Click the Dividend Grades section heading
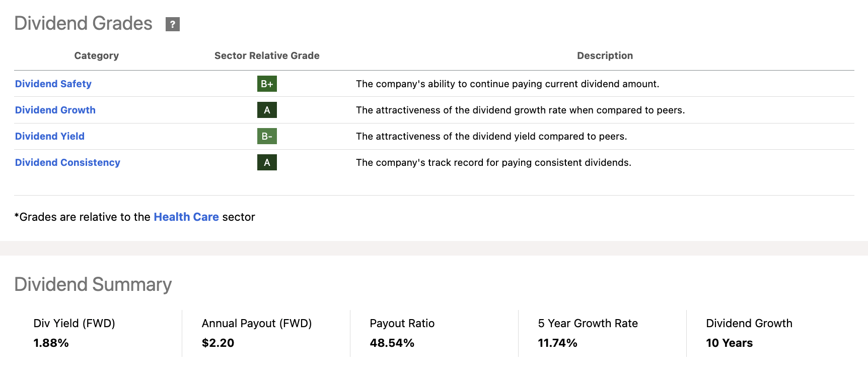Viewport: 868px width, 367px height. coord(84,23)
